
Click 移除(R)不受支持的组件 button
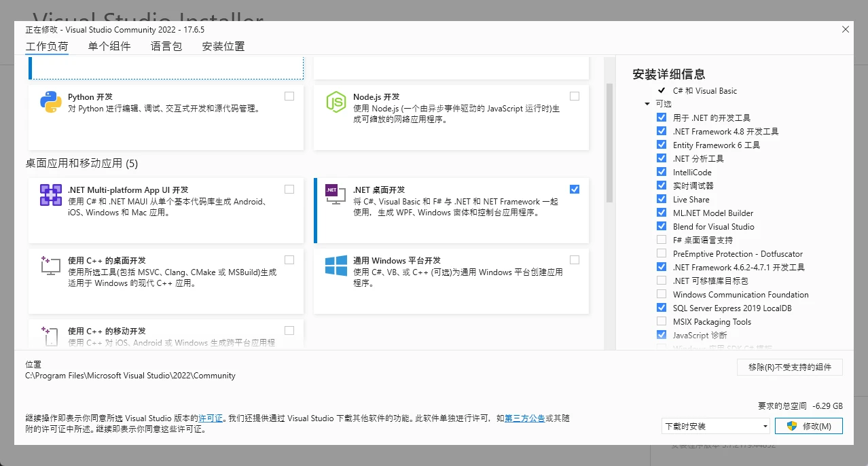point(790,367)
